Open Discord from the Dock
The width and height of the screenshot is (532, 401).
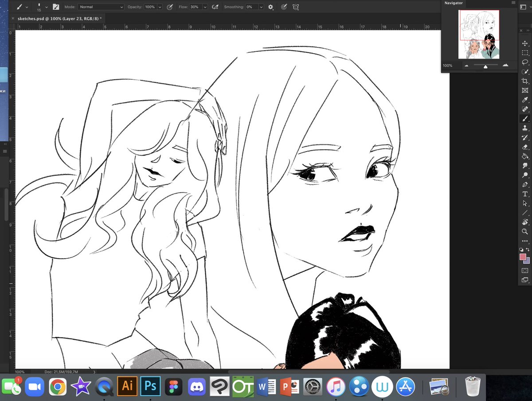(197, 387)
